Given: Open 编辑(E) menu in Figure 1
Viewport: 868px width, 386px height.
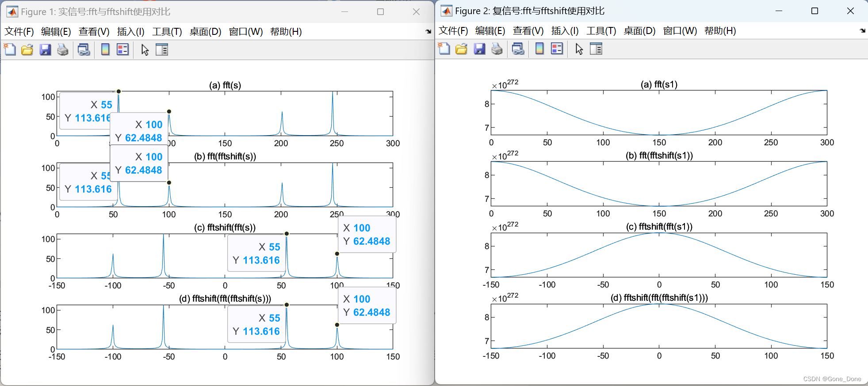Looking at the screenshot, I should 56,32.
